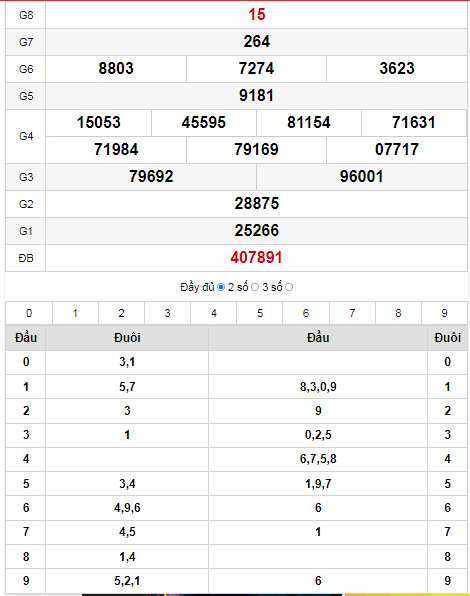Click the G8 prize number 15
Viewport: 470px width, 596px height.
point(256,15)
